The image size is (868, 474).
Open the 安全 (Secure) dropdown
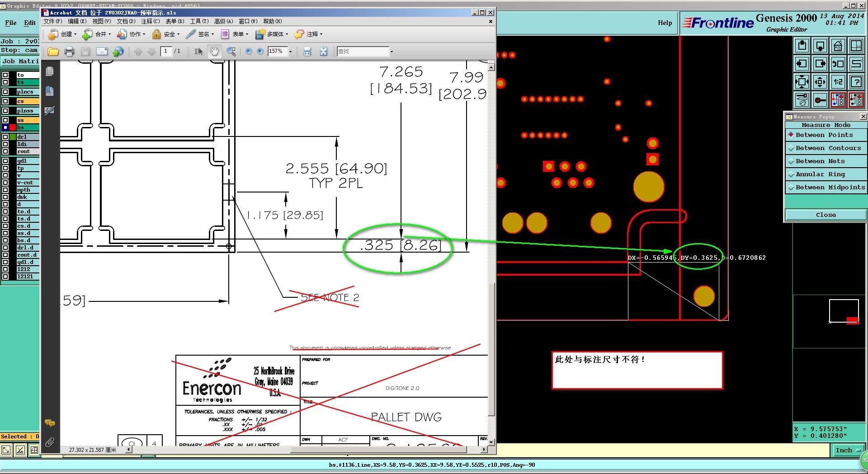point(165,34)
